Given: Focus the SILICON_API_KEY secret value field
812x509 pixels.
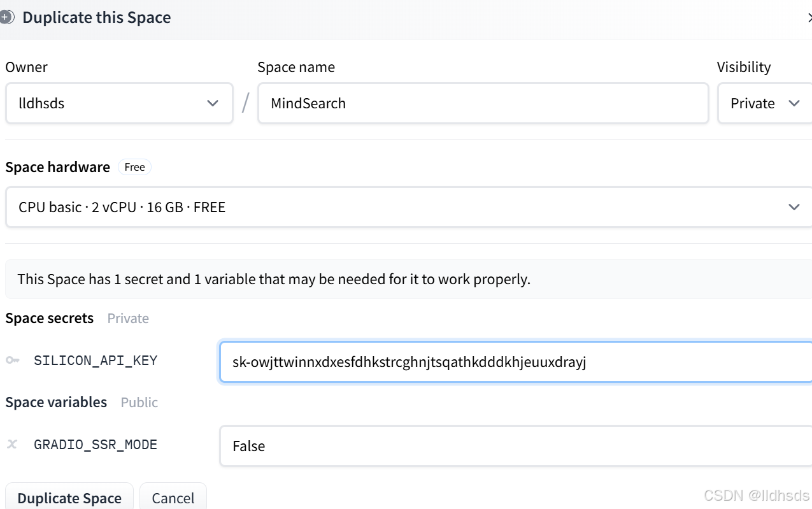Looking at the screenshot, I should pyautogui.click(x=515, y=362).
